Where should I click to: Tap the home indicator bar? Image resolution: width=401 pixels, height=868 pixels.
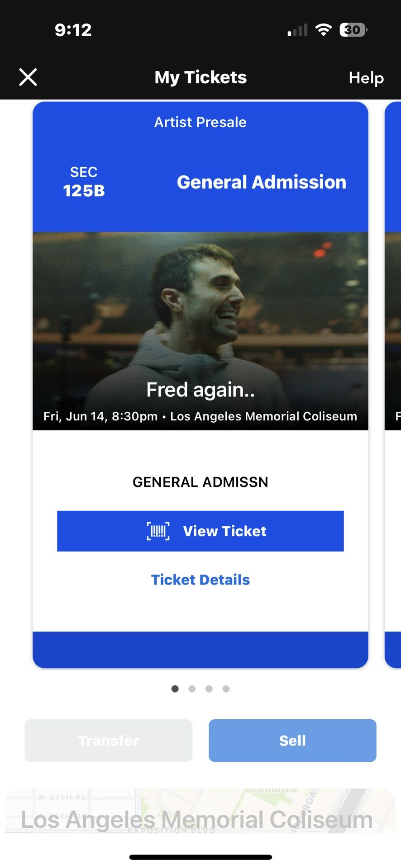tap(200, 857)
